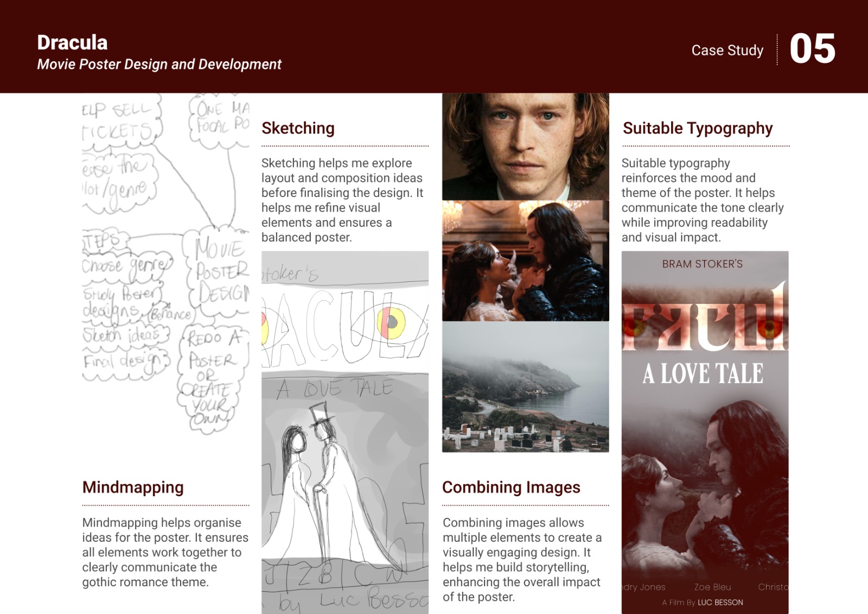Viewport: 868px width, 614px height.
Task: Open the Dracula poster pencil sketch
Action: (345, 432)
